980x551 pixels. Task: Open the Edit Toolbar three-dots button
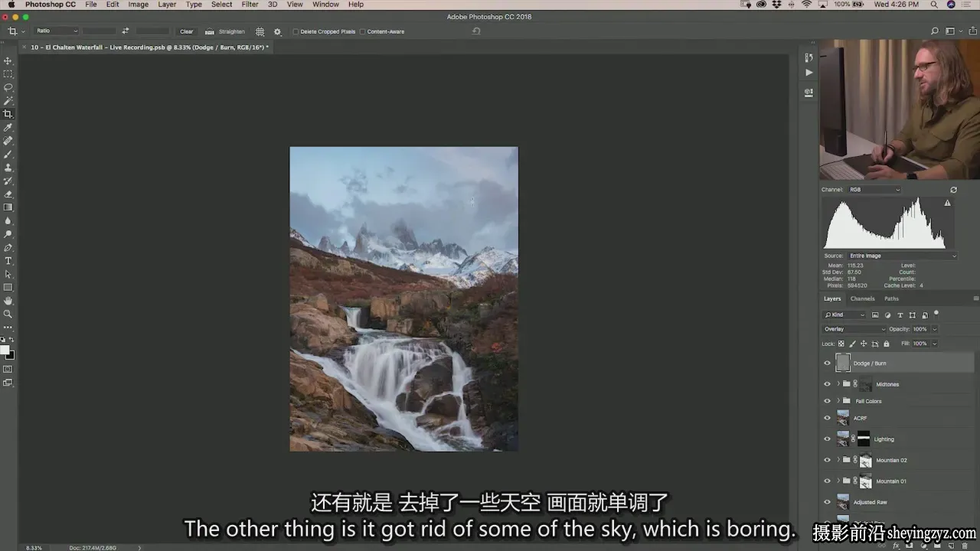tap(8, 327)
